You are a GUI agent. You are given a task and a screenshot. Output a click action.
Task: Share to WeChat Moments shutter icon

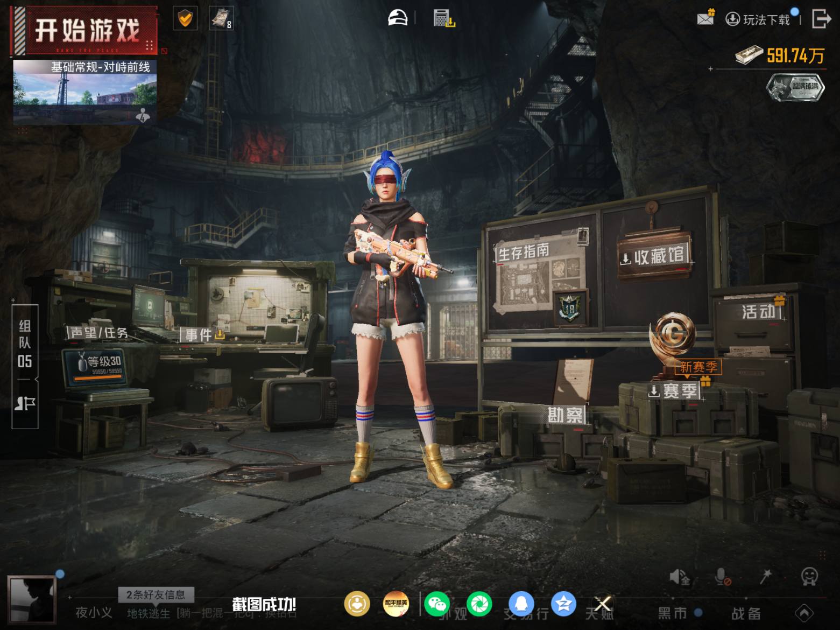pos(479,604)
